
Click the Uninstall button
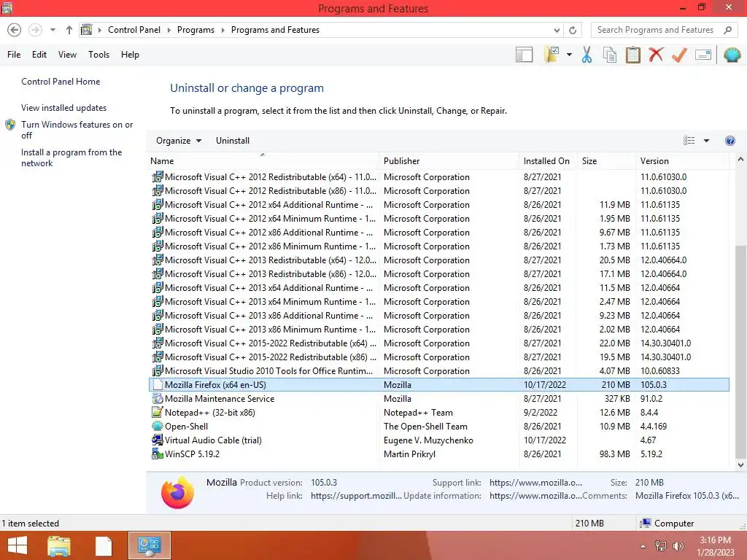point(233,141)
